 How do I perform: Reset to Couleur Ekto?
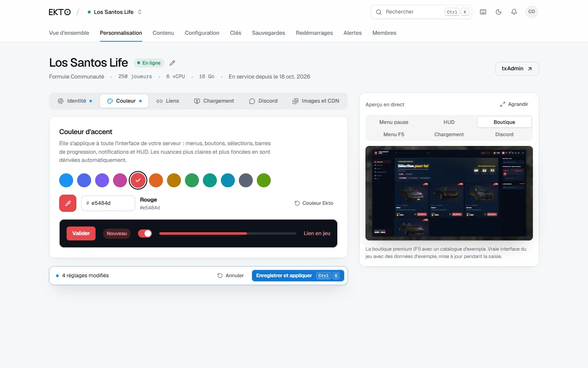tap(314, 203)
